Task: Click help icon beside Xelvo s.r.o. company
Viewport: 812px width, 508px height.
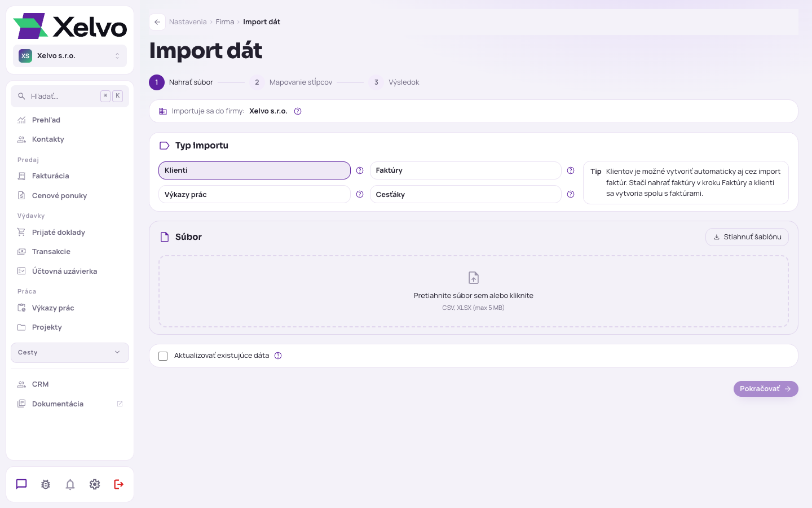Action: point(298,111)
